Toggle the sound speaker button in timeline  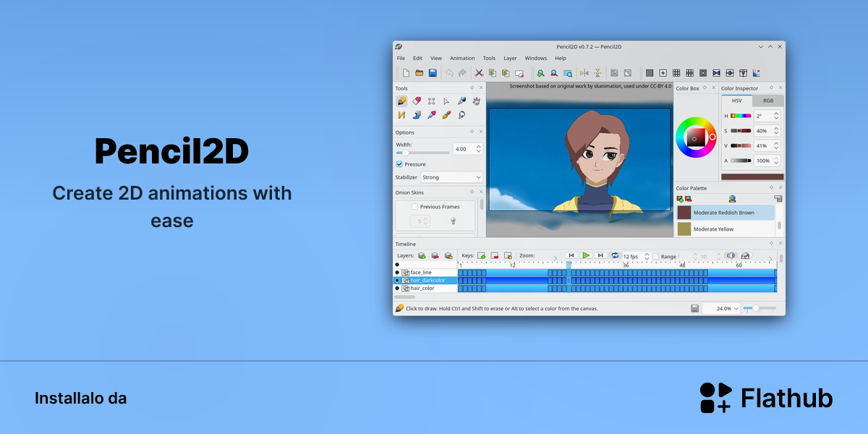tap(731, 256)
